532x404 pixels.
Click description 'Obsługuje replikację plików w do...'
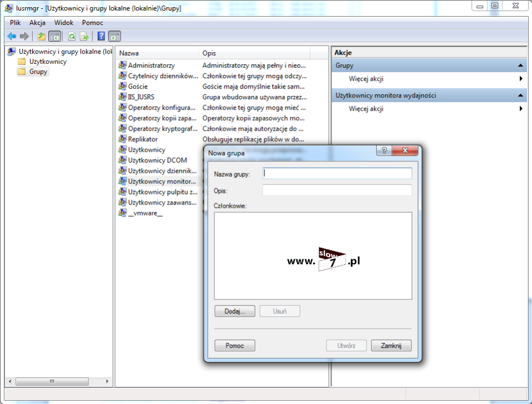click(x=253, y=139)
